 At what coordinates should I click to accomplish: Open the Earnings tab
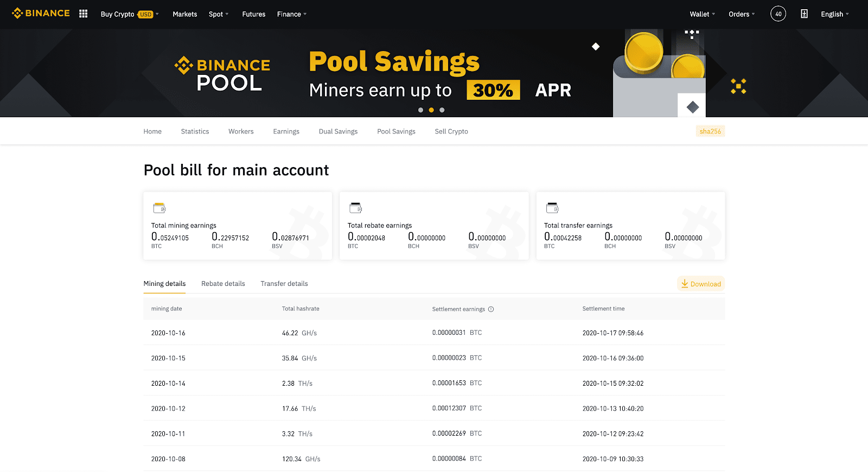(286, 131)
